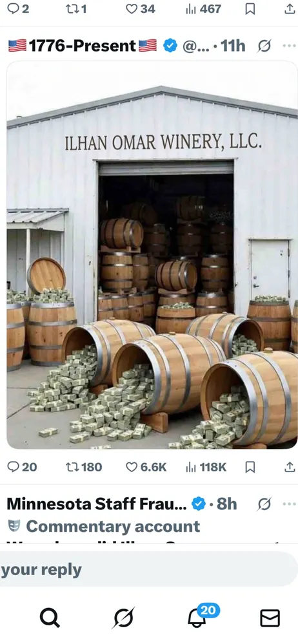
Task: View analytics showing 118K views
Action: tap(206, 467)
